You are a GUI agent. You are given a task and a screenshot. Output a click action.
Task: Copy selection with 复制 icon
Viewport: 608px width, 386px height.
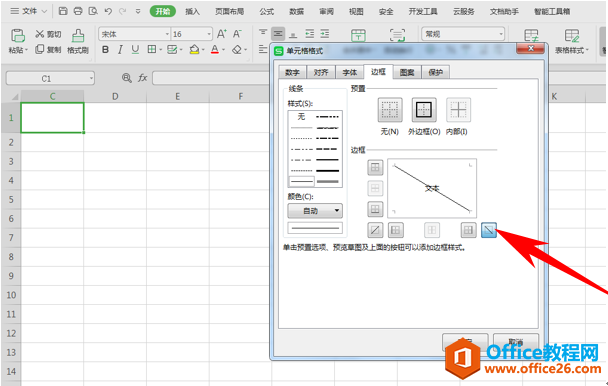point(48,49)
